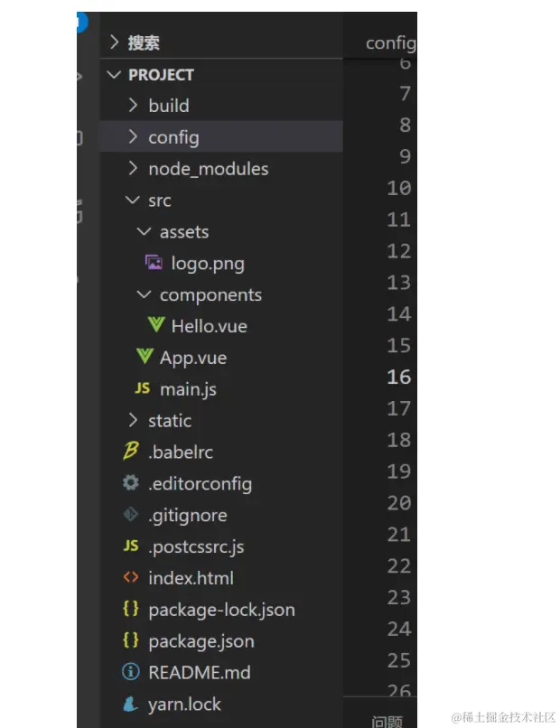Screen dimensions: 560x728
Task: Click the info icon next to README.md
Action: (131, 672)
